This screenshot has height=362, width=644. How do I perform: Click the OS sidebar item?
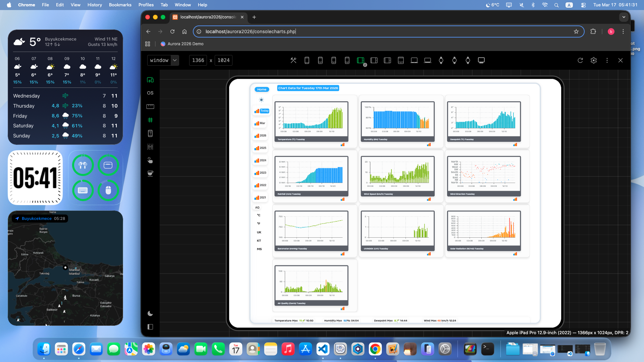tap(150, 93)
